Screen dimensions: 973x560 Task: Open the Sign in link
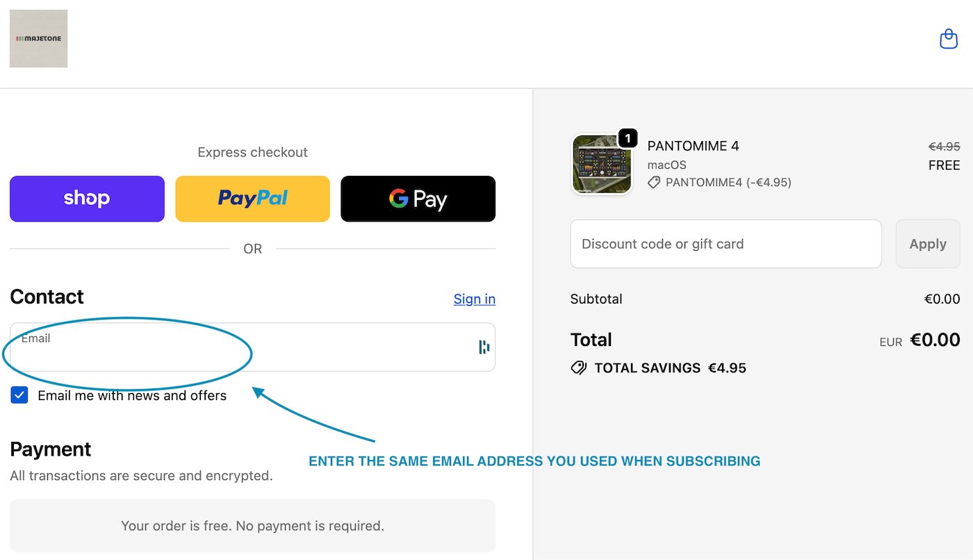pos(475,299)
